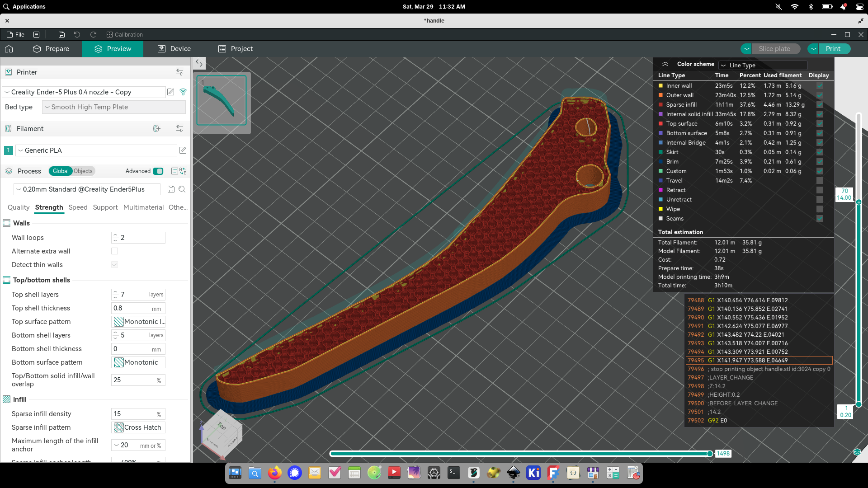Toggle the Advanced mode switch
Viewport: 868px width, 488px height.
click(158, 171)
